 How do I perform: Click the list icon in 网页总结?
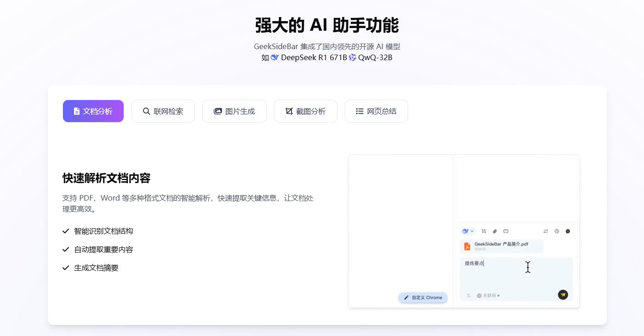[x=360, y=111]
